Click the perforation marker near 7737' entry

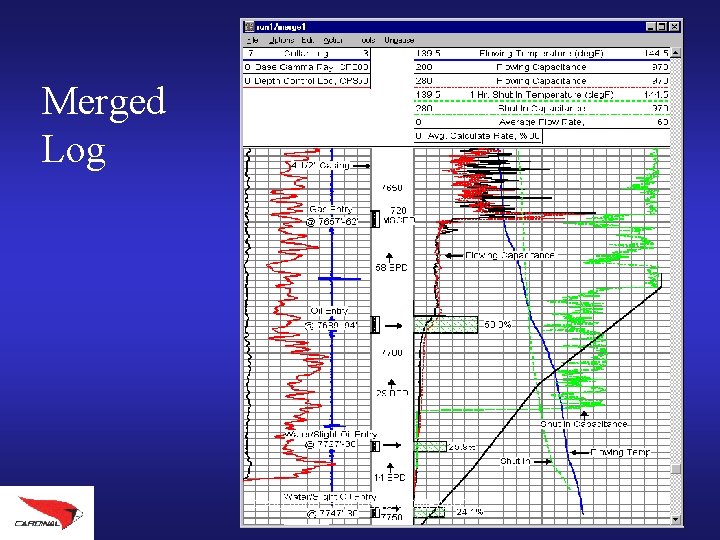[x=375, y=446]
